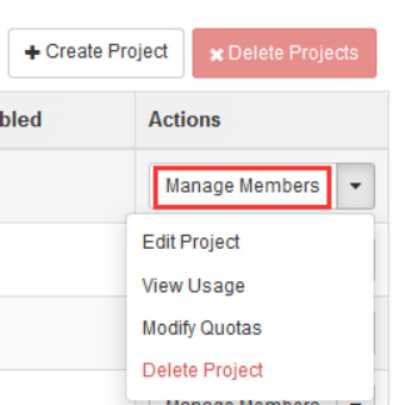Click the X icon on Delete Projects
Viewport: 394px width, 405px height.
[216, 55]
